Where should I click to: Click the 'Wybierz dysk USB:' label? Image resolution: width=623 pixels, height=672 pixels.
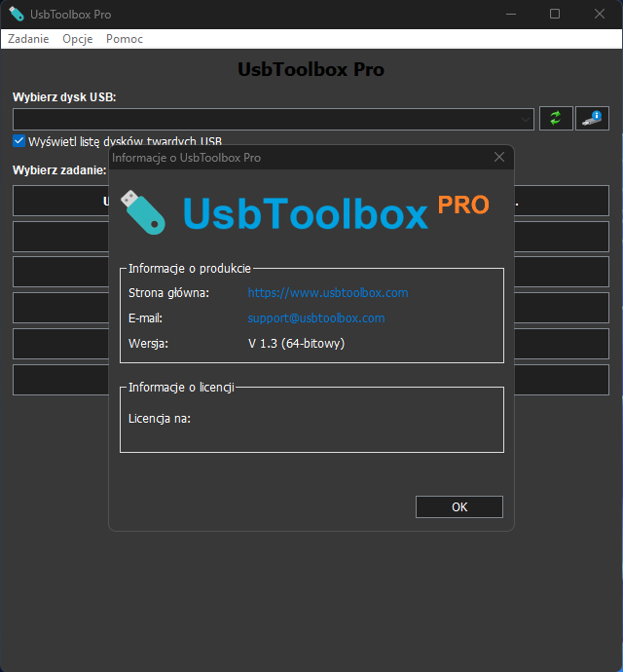64,97
